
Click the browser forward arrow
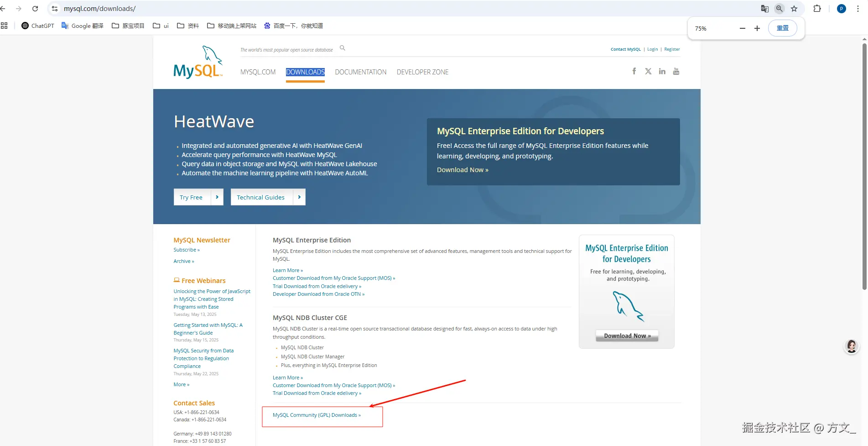click(19, 9)
